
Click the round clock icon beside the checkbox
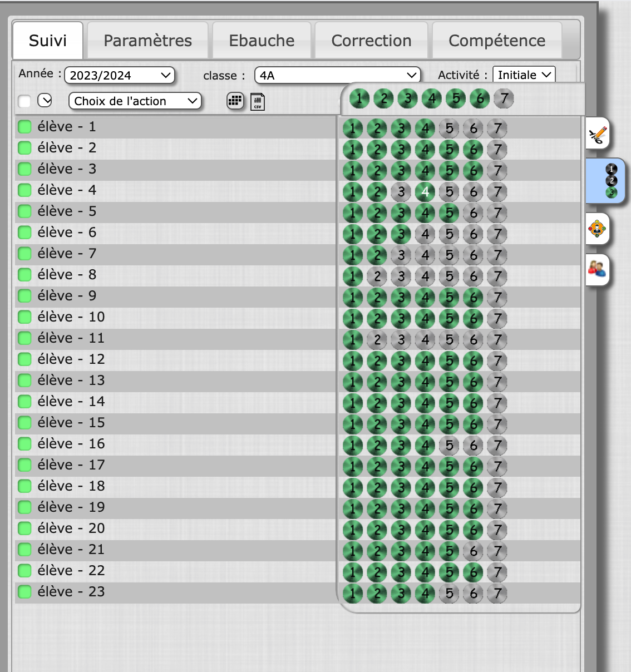pyautogui.click(x=45, y=101)
